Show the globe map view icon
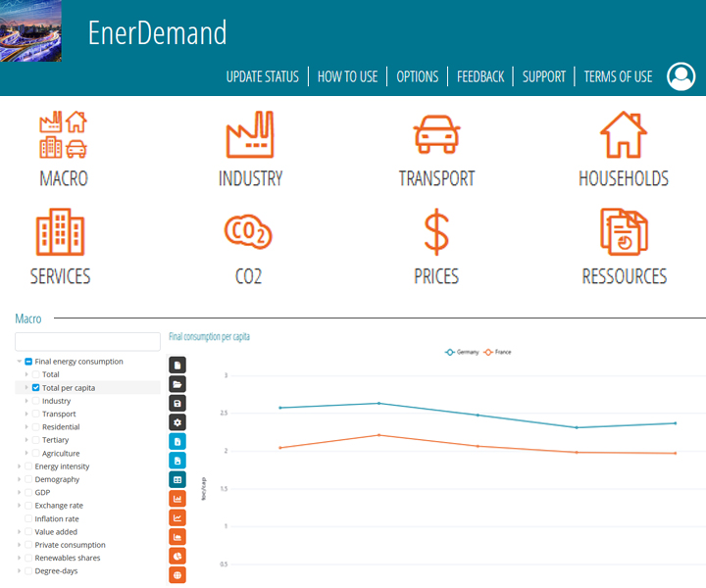The width and height of the screenshot is (706, 588). [177, 574]
